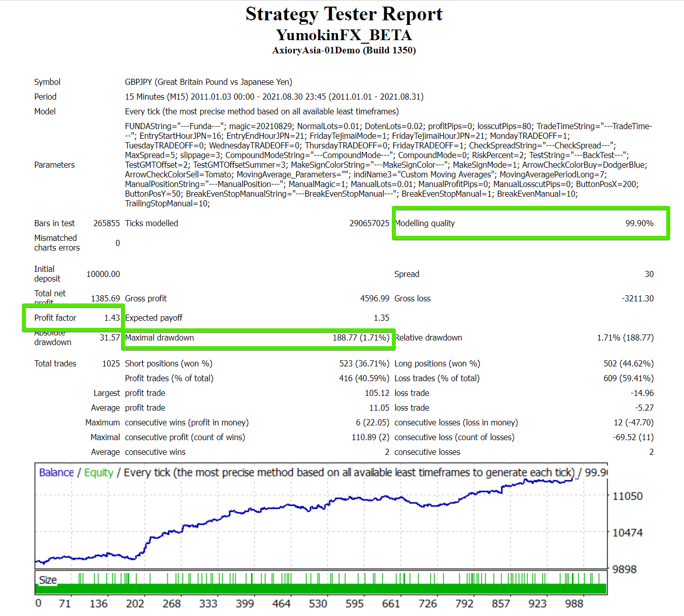684x616 pixels.
Task: Click the Size label in volume panel
Action: pos(48,580)
